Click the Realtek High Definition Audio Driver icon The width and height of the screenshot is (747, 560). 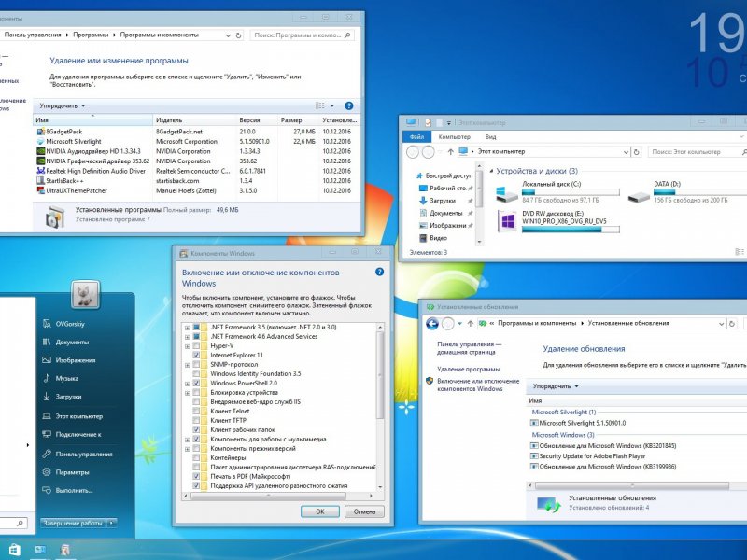(41, 171)
